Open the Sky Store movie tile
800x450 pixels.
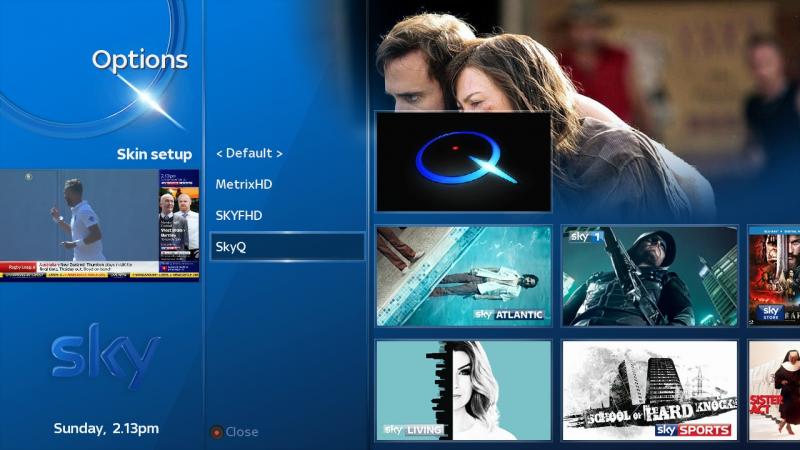(x=774, y=276)
